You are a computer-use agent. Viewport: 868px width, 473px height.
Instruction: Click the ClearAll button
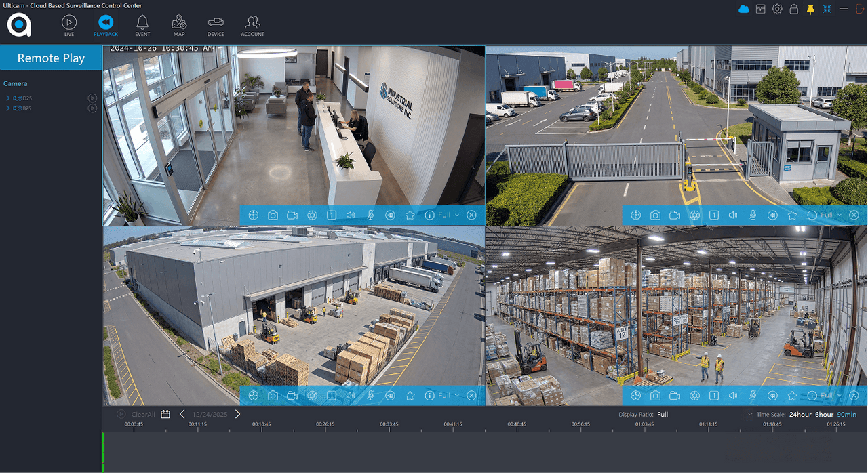[x=142, y=414]
